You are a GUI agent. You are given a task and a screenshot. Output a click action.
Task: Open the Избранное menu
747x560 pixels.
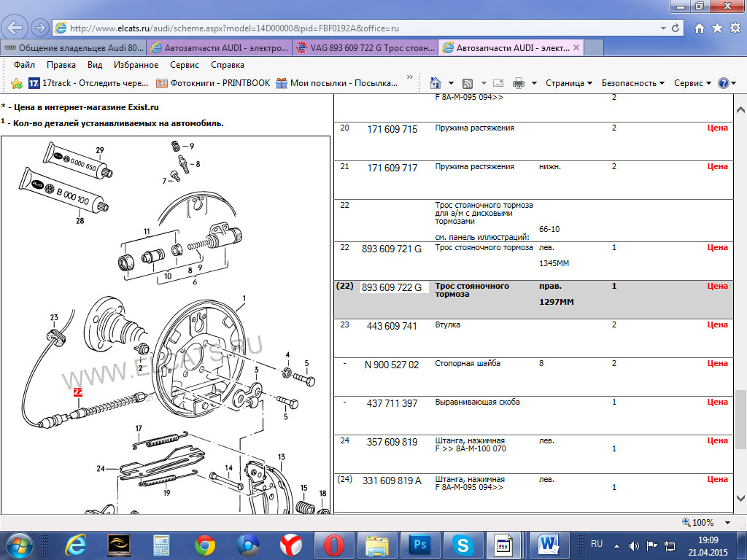click(x=136, y=65)
